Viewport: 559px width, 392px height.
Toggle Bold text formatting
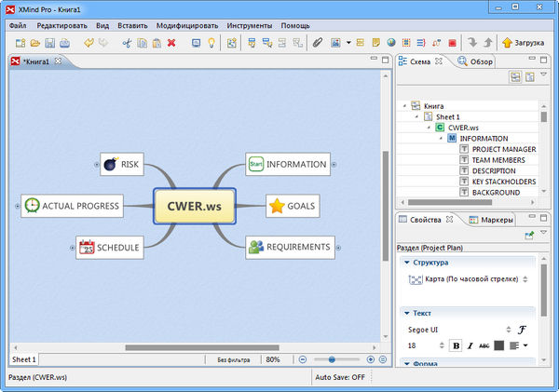coord(457,345)
